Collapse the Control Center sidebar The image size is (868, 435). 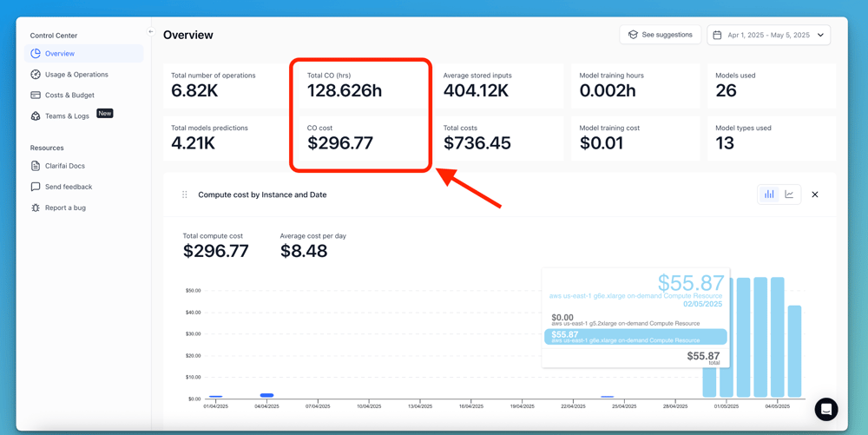pyautogui.click(x=151, y=32)
